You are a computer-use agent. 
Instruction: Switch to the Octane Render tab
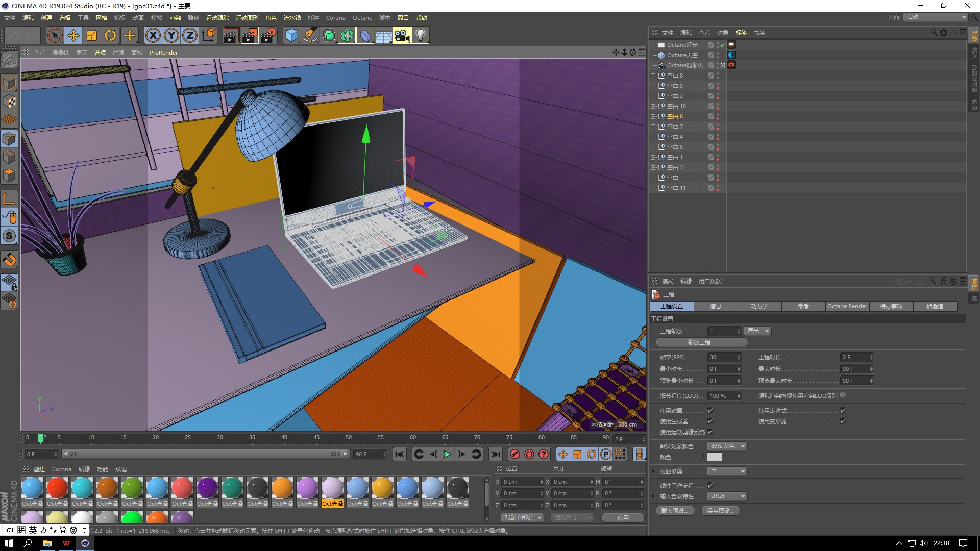pyautogui.click(x=847, y=306)
